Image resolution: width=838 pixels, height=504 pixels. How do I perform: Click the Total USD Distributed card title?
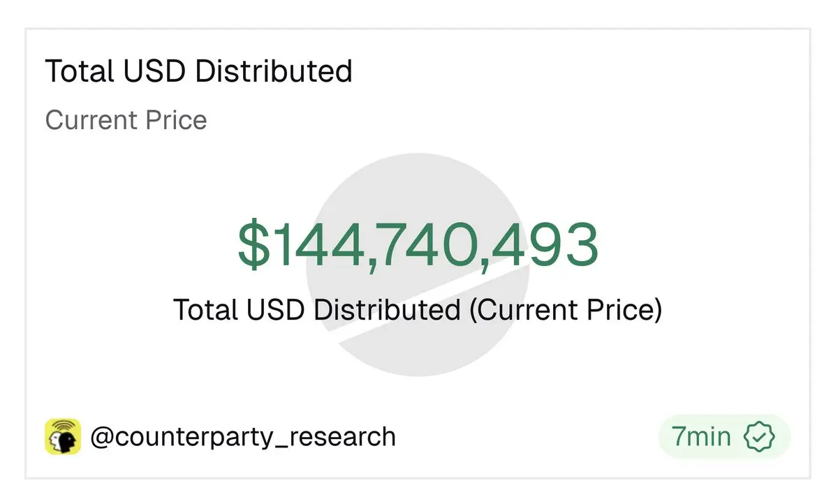(198, 71)
